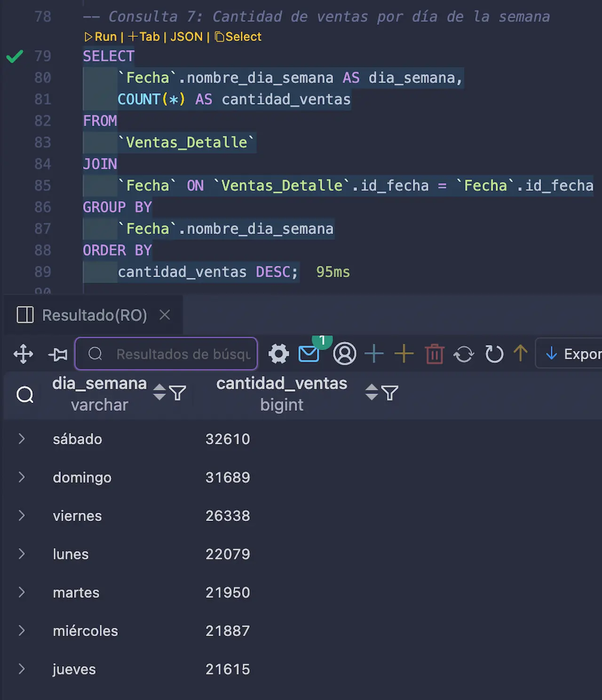Pin the result panel with pin icon

58,354
